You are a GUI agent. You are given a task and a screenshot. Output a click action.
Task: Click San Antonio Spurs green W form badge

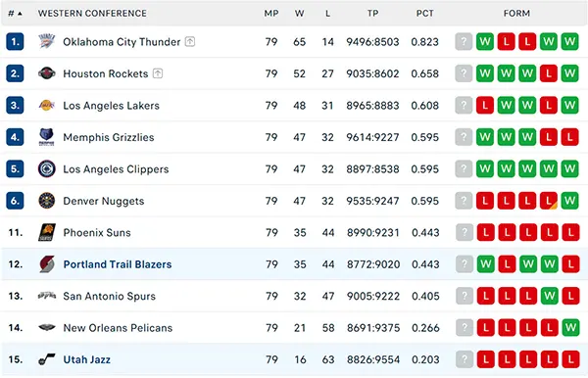tap(550, 296)
